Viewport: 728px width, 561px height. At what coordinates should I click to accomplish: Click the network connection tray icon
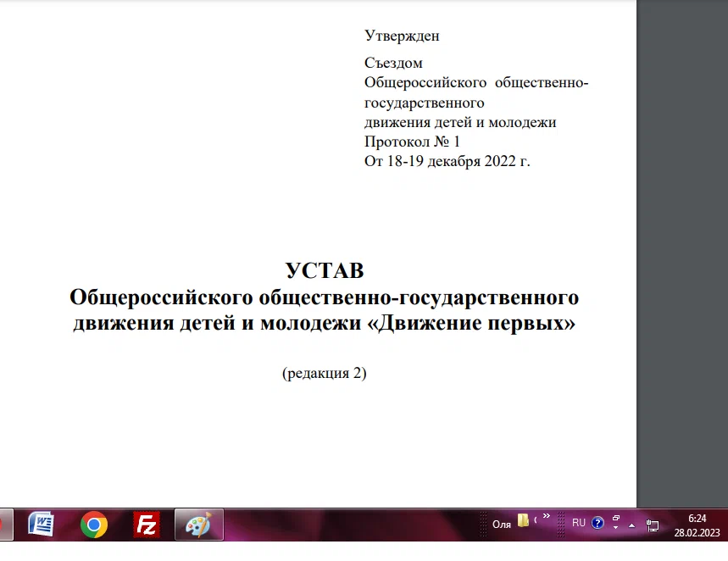[x=653, y=525]
